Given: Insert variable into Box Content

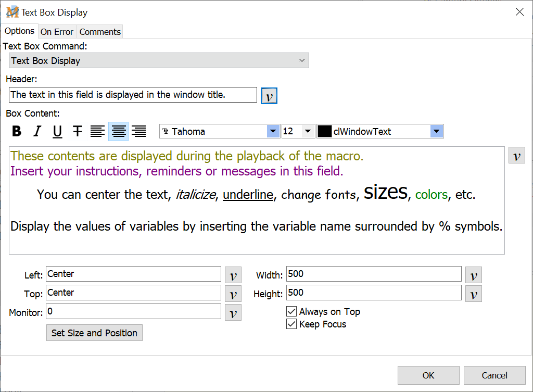Looking at the screenshot, I should (516, 155).
